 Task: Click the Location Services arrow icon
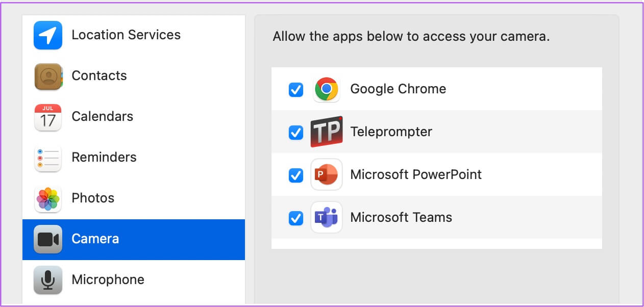tap(48, 35)
